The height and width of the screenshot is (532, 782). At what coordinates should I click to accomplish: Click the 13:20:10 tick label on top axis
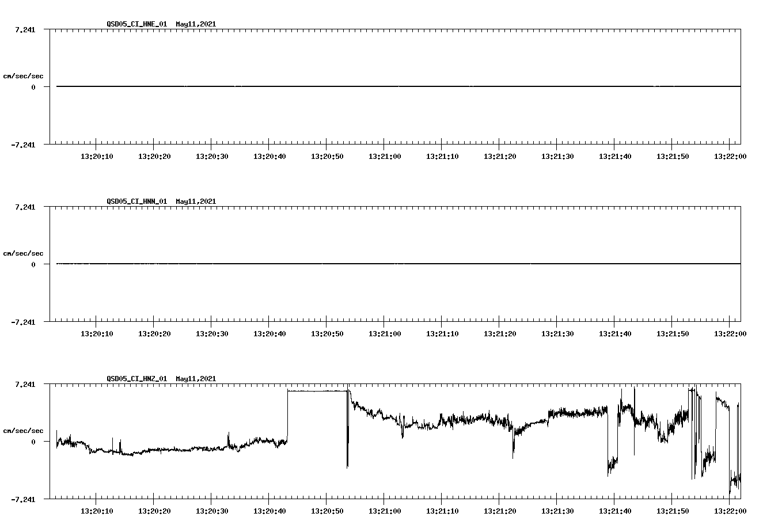97,155
